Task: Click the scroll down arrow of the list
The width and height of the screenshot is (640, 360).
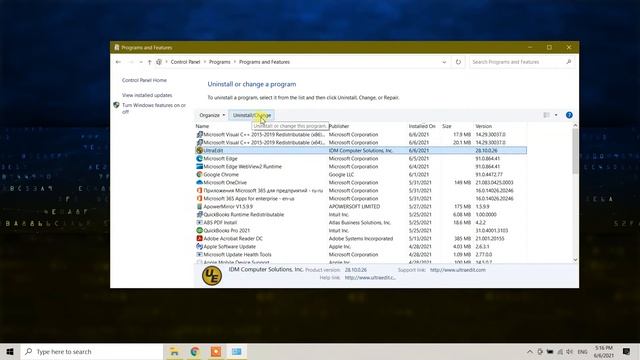Action: (575, 260)
